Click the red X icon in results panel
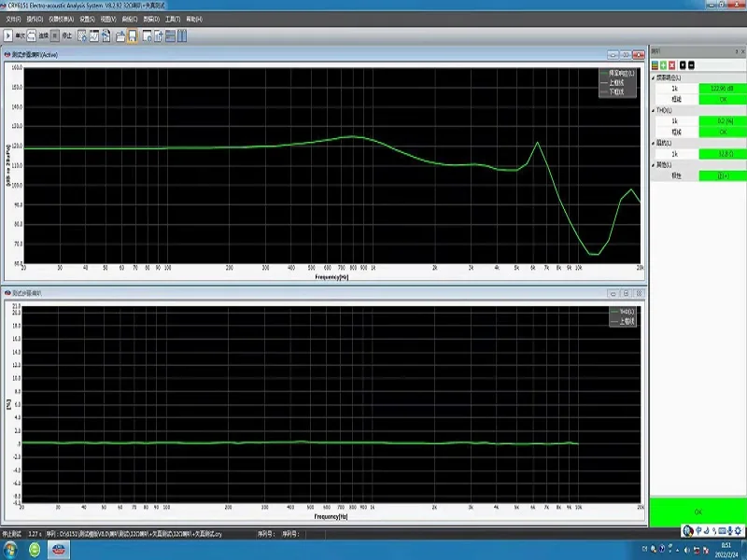Image resolution: width=747 pixels, height=560 pixels. click(x=672, y=64)
